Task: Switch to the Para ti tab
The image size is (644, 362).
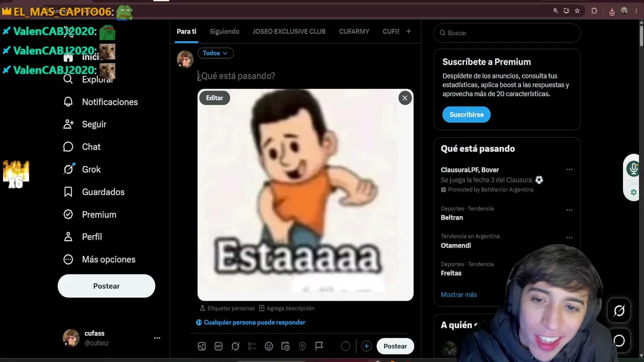Action: pyautogui.click(x=186, y=31)
